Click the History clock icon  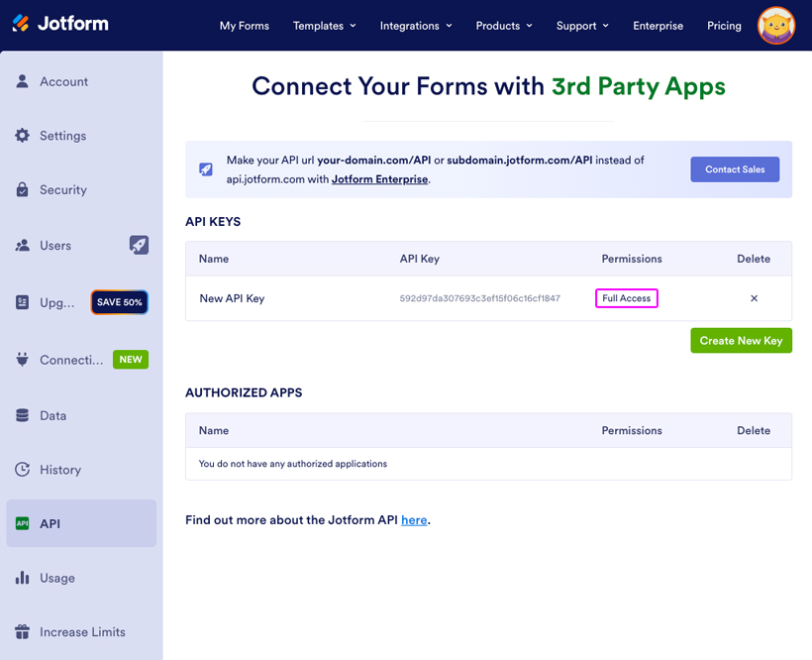[x=22, y=470]
